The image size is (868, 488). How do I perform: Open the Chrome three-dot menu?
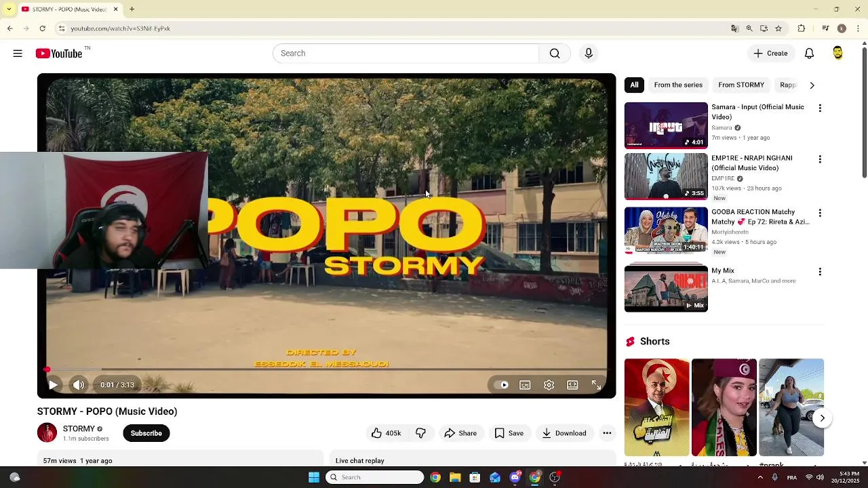858,28
